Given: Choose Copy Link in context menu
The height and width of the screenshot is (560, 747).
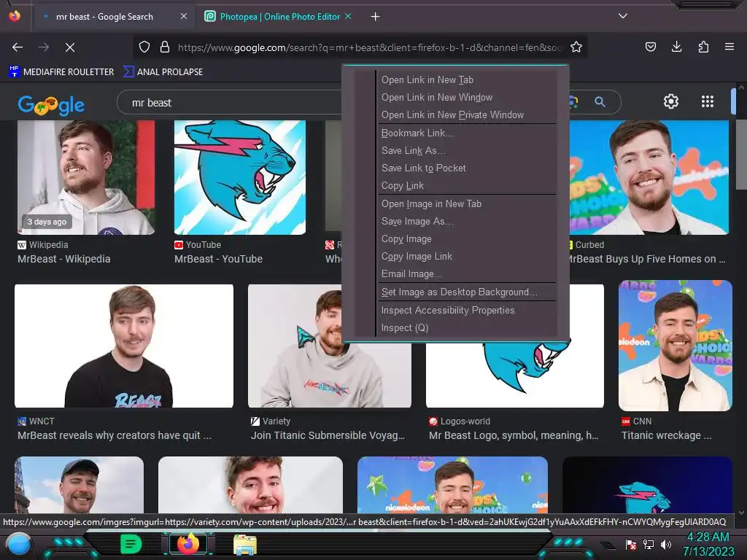Looking at the screenshot, I should point(403,186).
